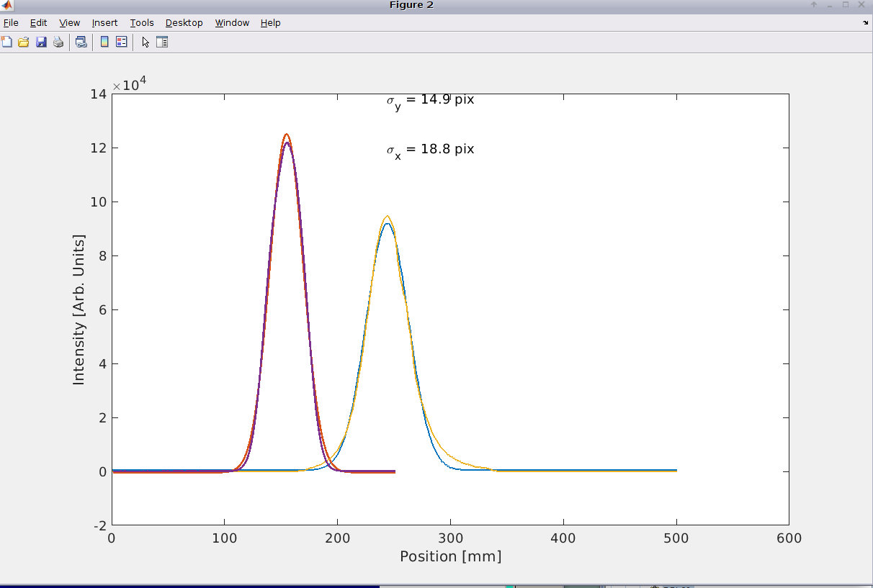Dock the figure using the corner arrow
The height and width of the screenshot is (588, 873).
pos(865,23)
